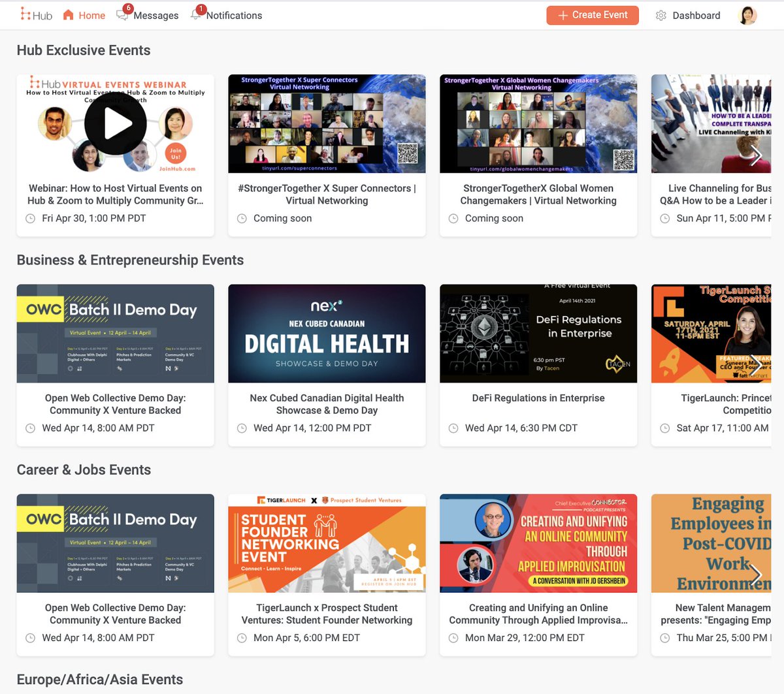Open Career section OWC Demo Day thumbnail
This screenshot has height=694, width=784.
pyautogui.click(x=116, y=543)
